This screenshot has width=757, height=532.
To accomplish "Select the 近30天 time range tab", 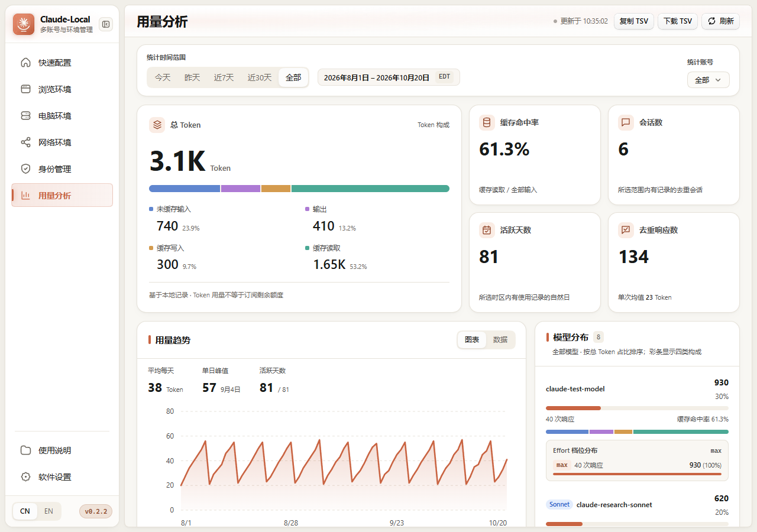I will [x=260, y=77].
